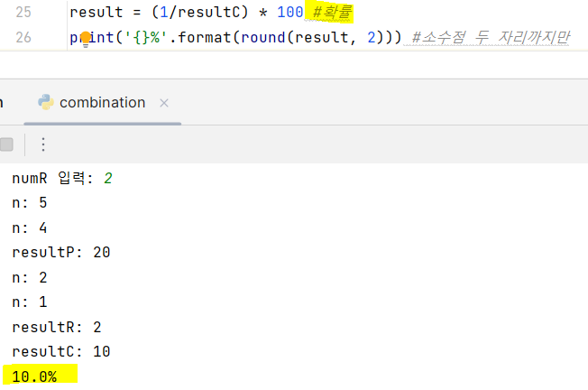
Task: Stop the running process with square button
Action: [6, 144]
